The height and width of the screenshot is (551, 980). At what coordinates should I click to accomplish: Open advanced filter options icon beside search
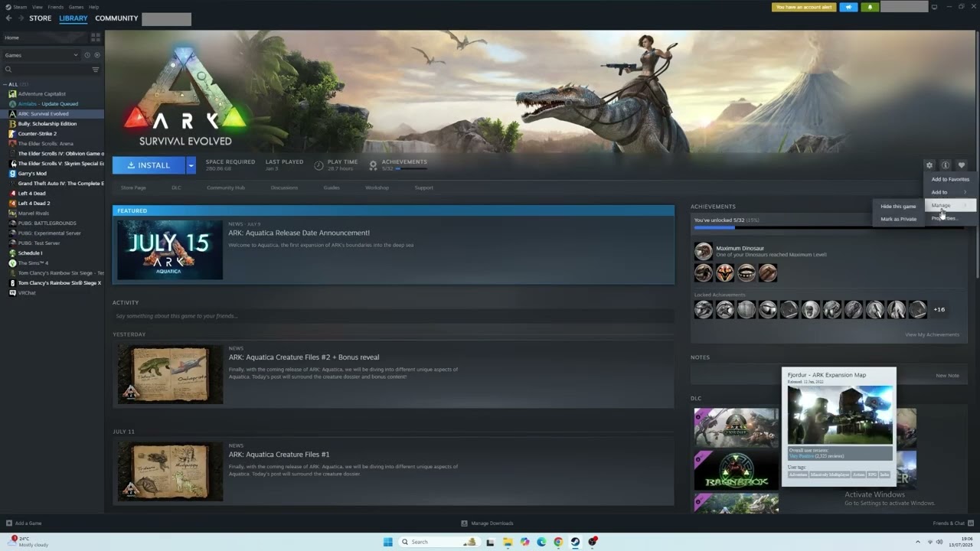pyautogui.click(x=96, y=70)
